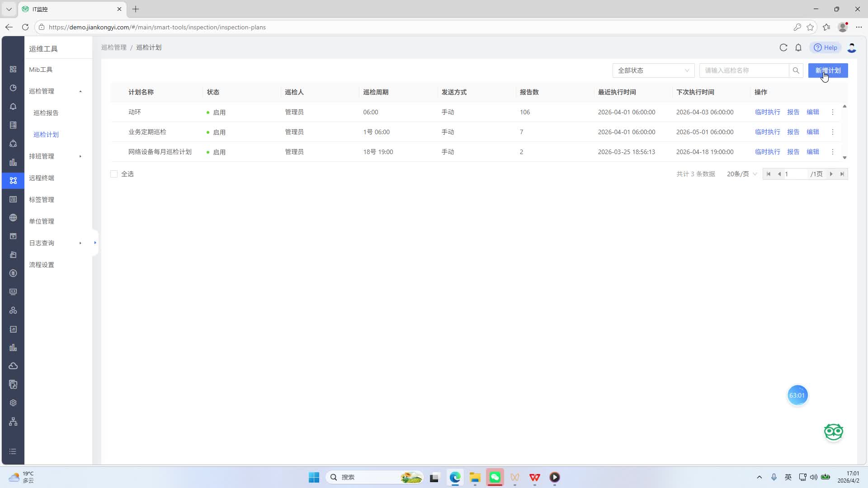Click the 请输入巡检名称 search input field
The width and height of the screenshot is (868, 488).
point(744,70)
